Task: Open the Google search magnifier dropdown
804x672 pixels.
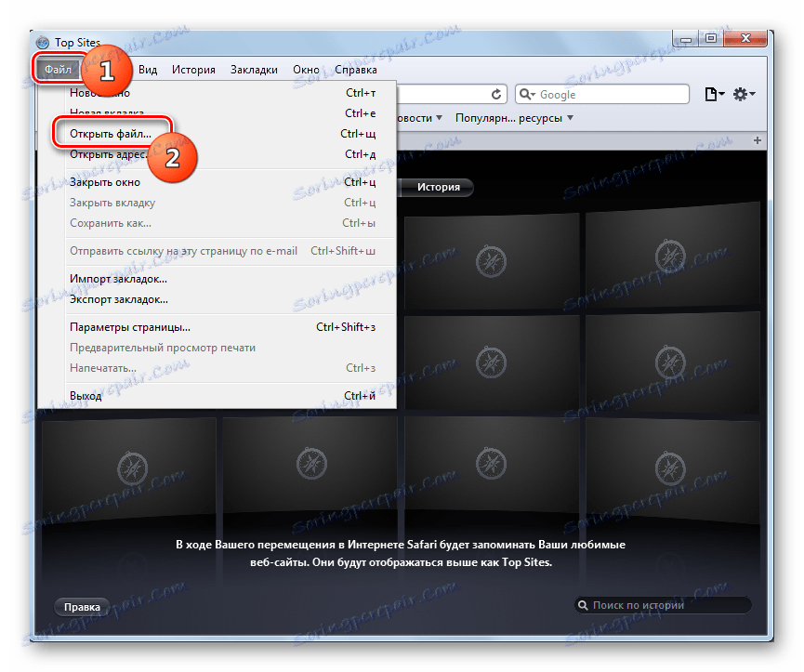Action: point(527,94)
